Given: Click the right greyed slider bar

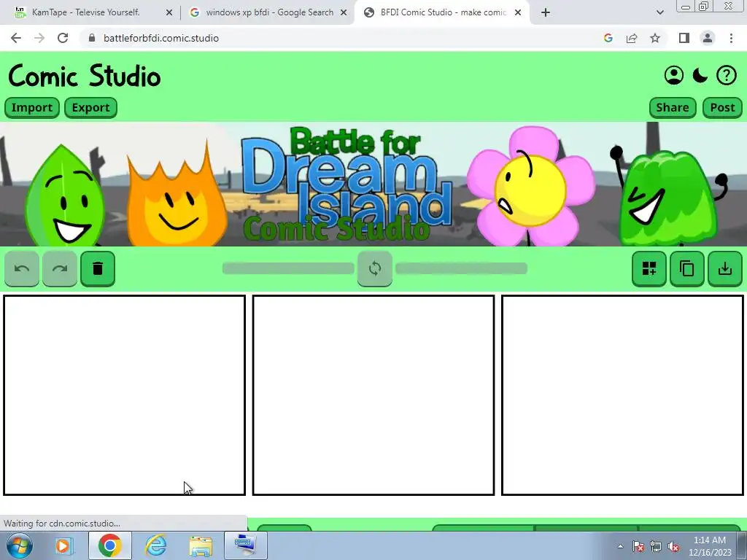Looking at the screenshot, I should (x=461, y=268).
